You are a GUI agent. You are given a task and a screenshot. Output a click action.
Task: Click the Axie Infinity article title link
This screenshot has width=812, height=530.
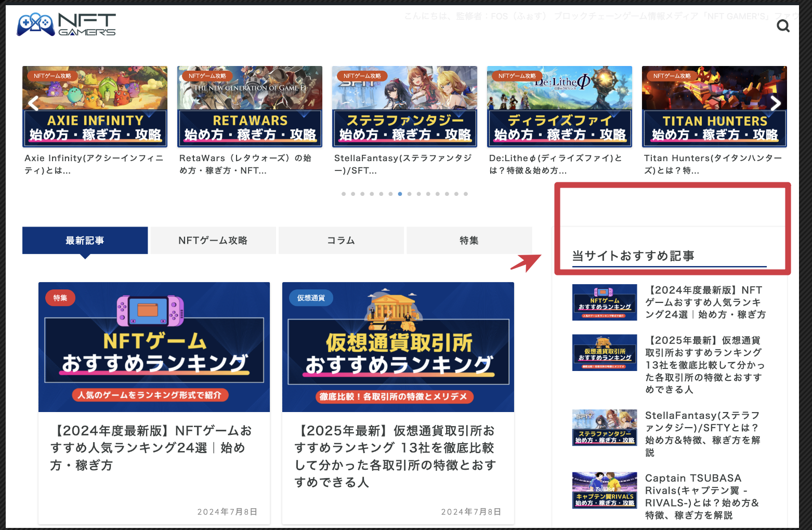pyautogui.click(x=94, y=164)
